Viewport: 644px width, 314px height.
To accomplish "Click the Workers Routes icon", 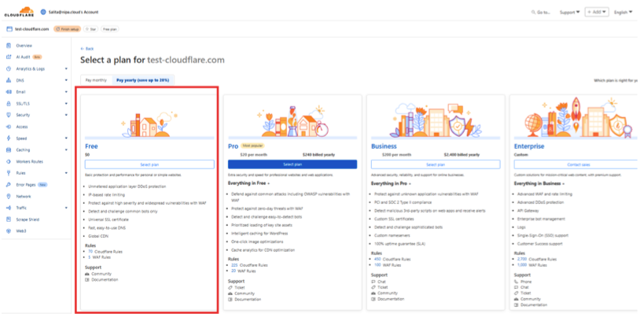I will [x=8, y=161].
